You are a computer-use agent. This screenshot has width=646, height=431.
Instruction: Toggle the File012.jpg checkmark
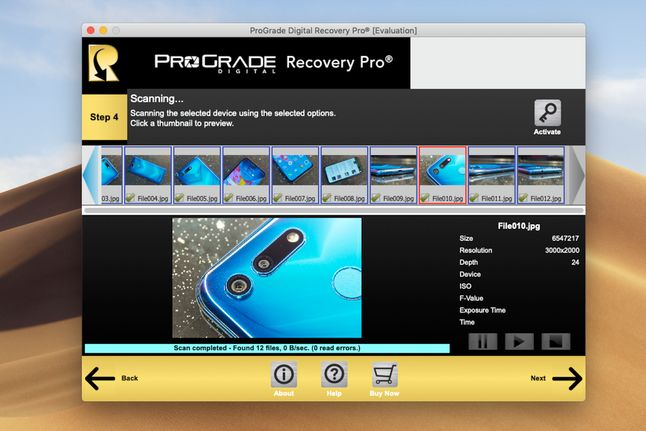(x=523, y=198)
